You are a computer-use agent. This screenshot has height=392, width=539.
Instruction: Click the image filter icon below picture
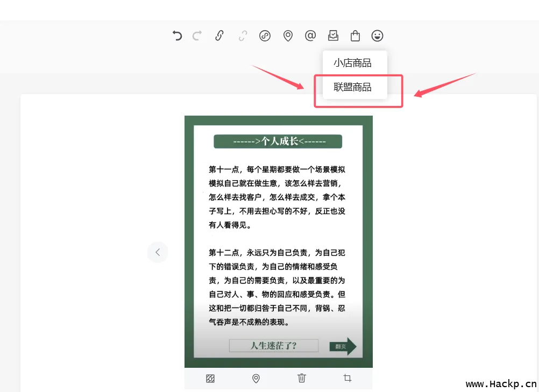point(210,379)
